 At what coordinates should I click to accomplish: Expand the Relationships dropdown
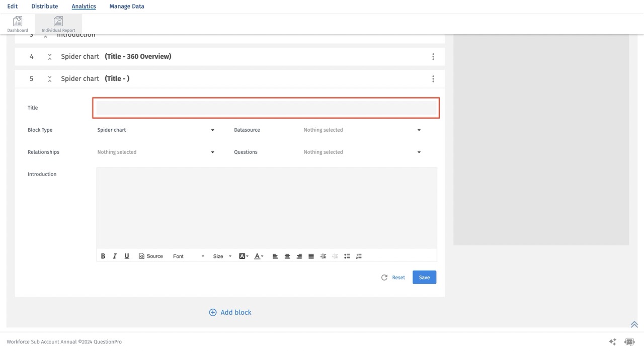(x=156, y=152)
